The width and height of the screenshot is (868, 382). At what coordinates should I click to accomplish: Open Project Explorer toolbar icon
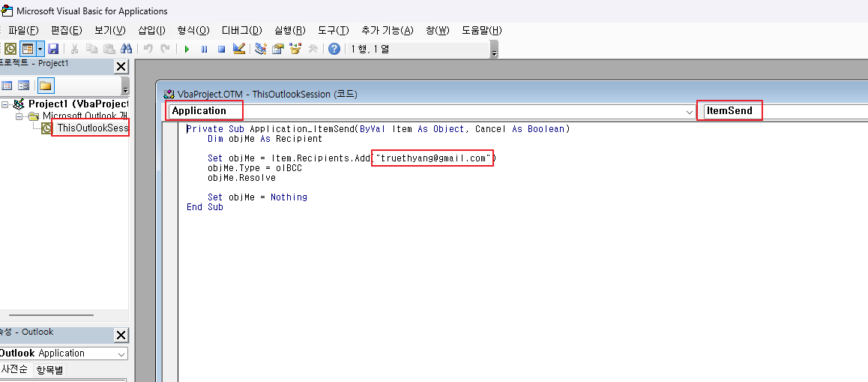click(x=260, y=49)
